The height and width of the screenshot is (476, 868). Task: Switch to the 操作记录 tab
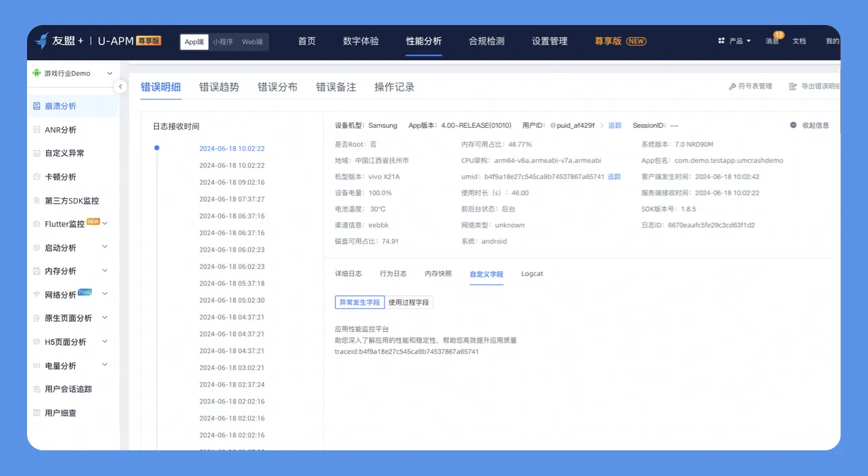(x=395, y=87)
